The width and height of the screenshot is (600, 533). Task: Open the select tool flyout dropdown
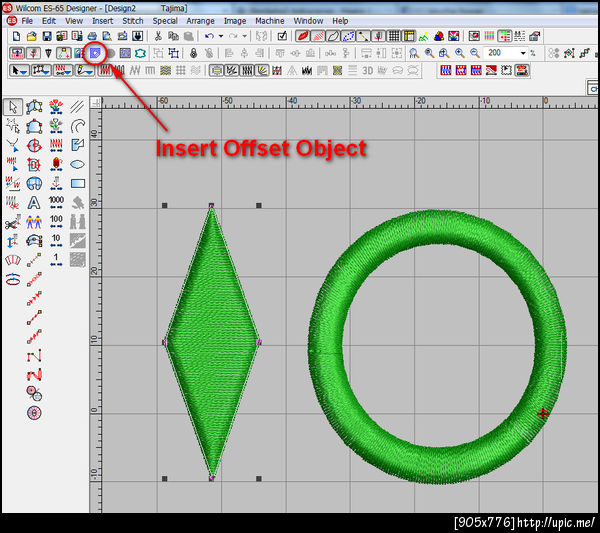tap(24, 73)
